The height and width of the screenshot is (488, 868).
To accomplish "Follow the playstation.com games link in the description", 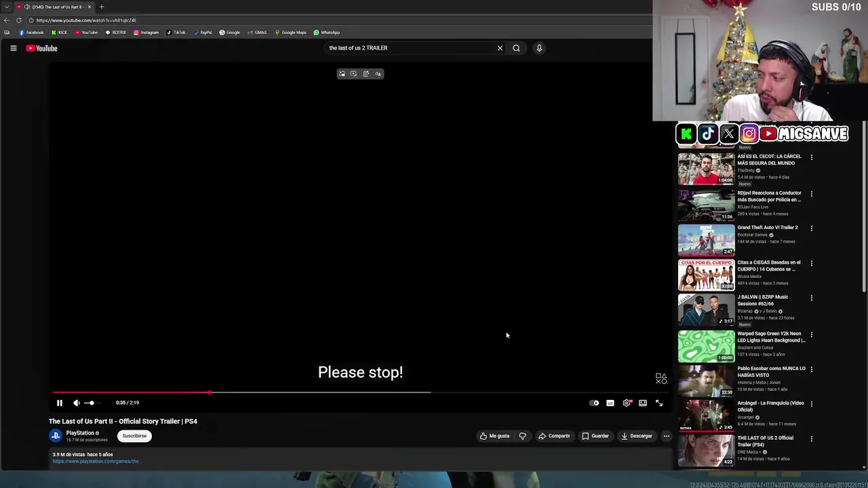I will [x=97, y=461].
